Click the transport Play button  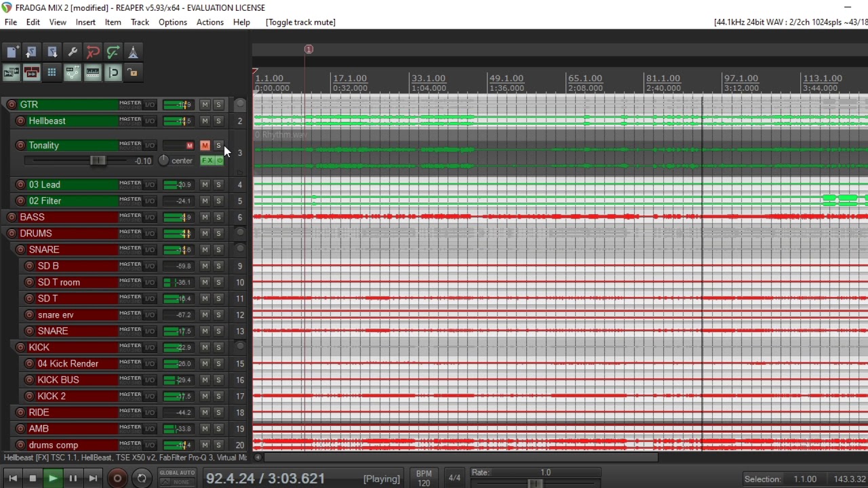(52, 479)
